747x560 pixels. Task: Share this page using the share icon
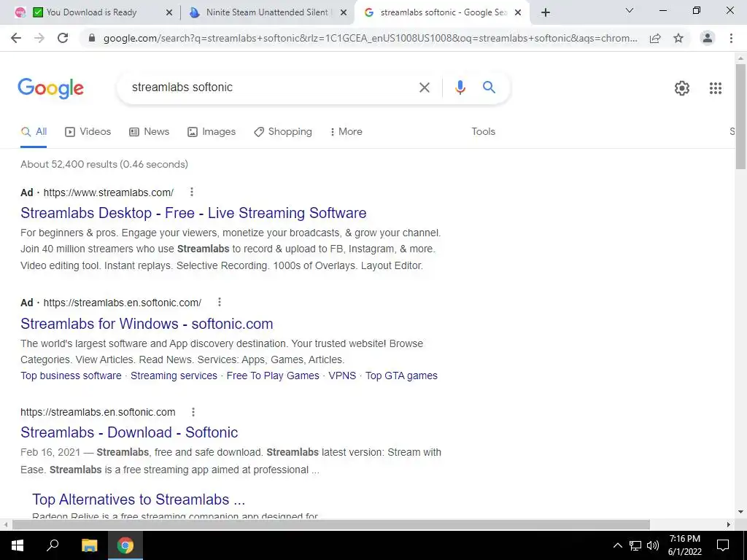(655, 38)
